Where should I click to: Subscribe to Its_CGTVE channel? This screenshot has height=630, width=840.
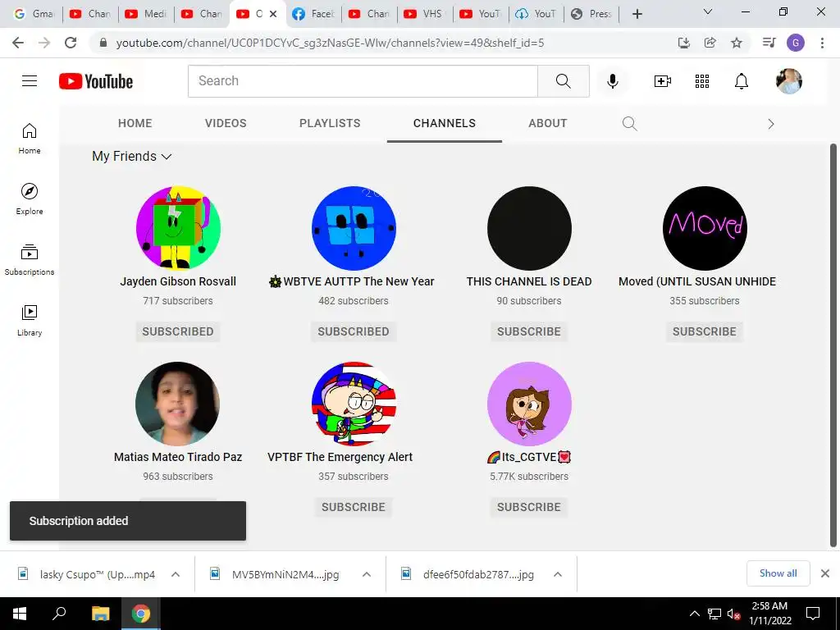pos(529,507)
